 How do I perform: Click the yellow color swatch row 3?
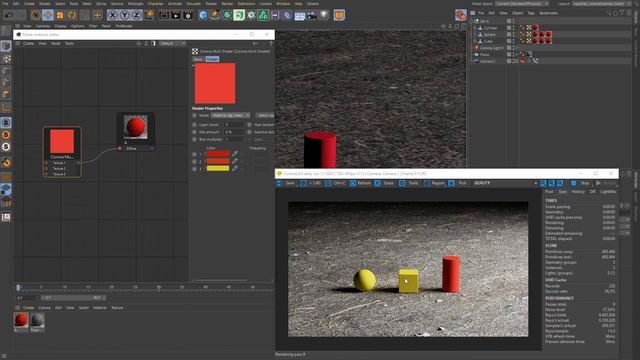218,168
